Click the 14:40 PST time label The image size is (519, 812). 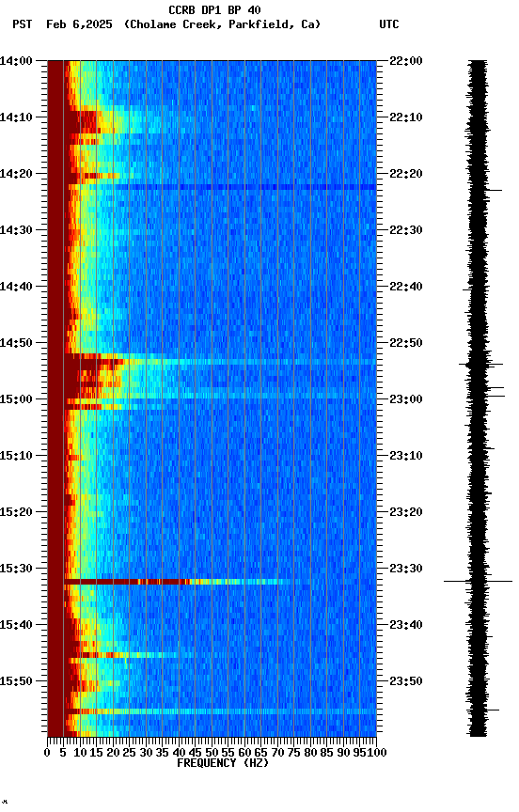click(16, 287)
